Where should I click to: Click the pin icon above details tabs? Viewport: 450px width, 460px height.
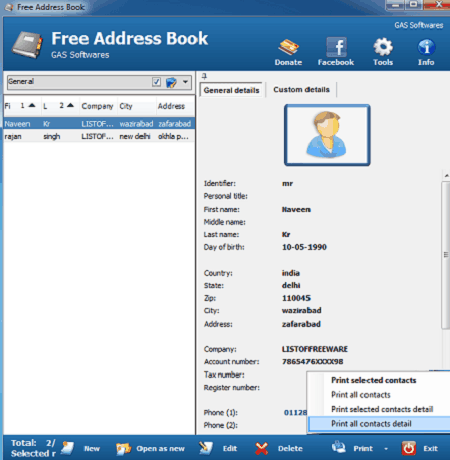pos(204,76)
